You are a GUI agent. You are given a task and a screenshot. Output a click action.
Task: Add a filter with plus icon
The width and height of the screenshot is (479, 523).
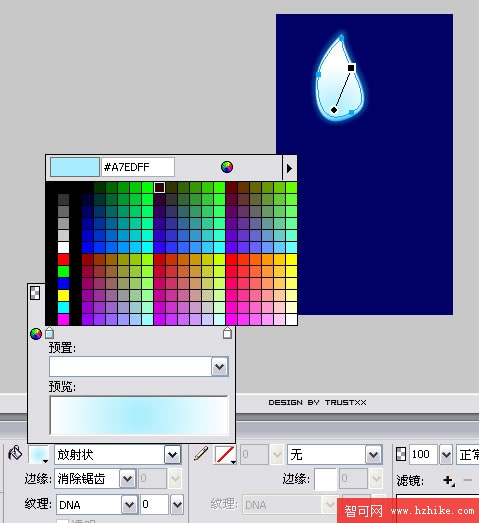click(448, 481)
